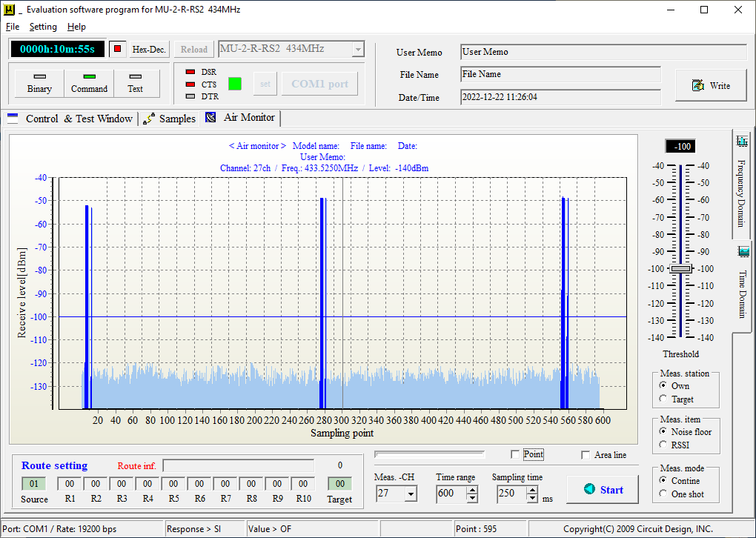Click the Target route field
Screen dimensions: 756x538
[340, 483]
